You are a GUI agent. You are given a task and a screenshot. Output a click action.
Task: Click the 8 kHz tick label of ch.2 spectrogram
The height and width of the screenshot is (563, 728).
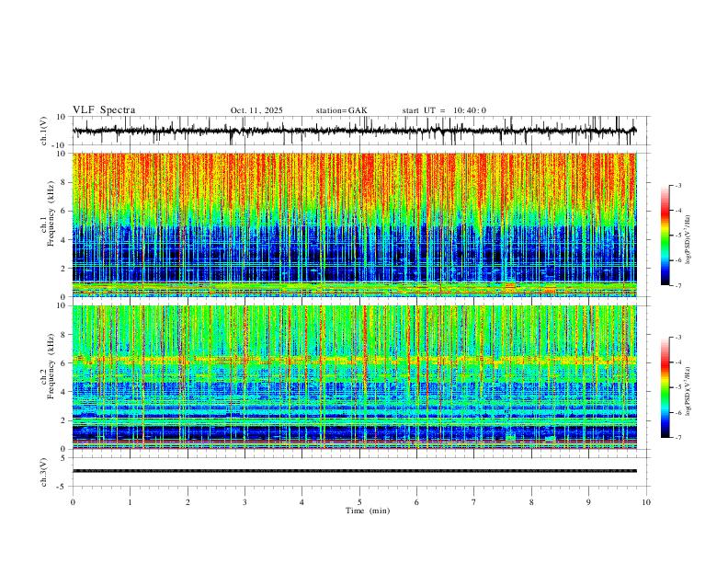click(64, 335)
